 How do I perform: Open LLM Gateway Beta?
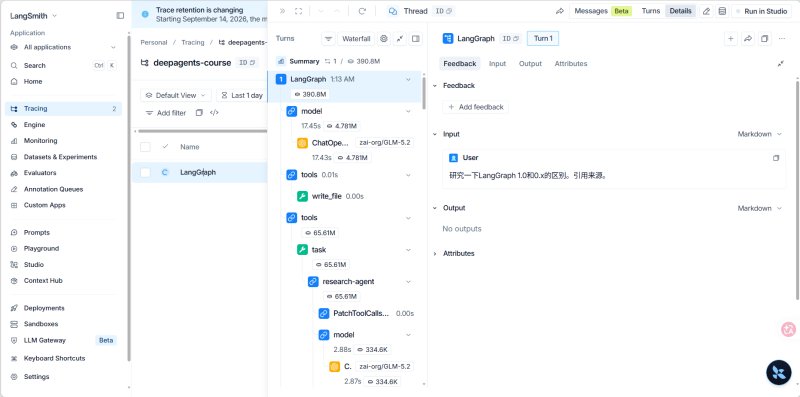point(63,340)
